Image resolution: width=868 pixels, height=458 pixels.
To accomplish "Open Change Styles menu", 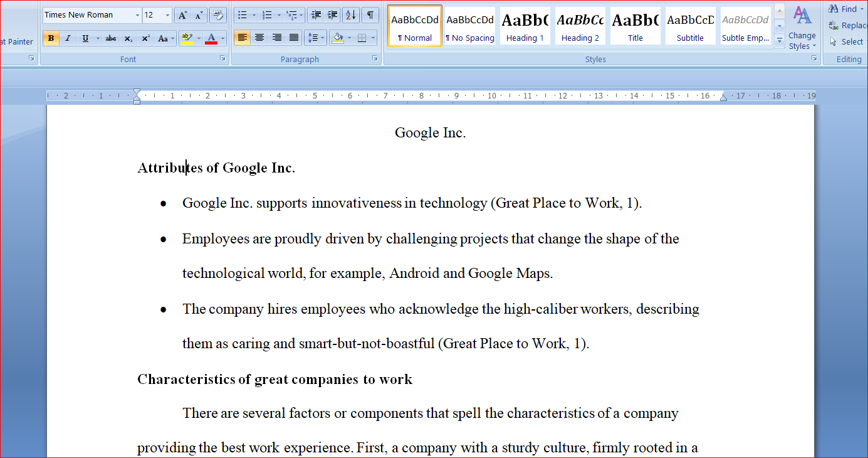I will [802, 28].
